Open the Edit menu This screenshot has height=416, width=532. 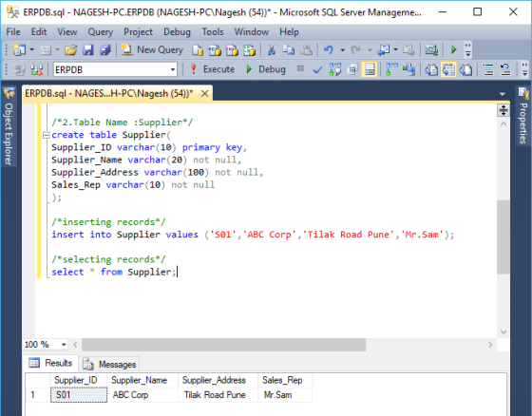tap(39, 32)
